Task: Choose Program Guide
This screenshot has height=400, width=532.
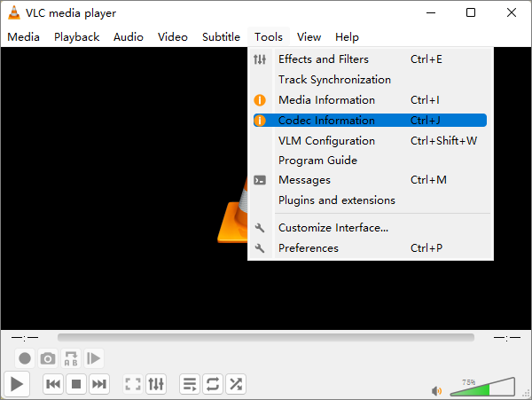Action: tap(370, 161)
